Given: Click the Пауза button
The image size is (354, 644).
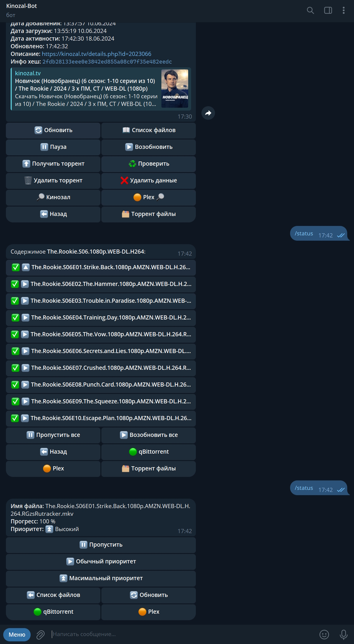Looking at the screenshot, I should pyautogui.click(x=53, y=147).
